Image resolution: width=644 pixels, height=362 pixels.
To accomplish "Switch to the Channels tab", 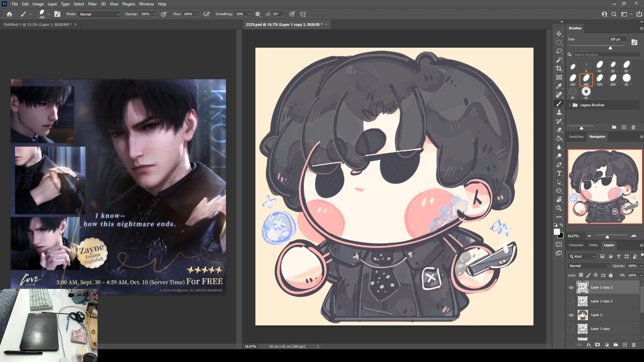I will point(576,245).
